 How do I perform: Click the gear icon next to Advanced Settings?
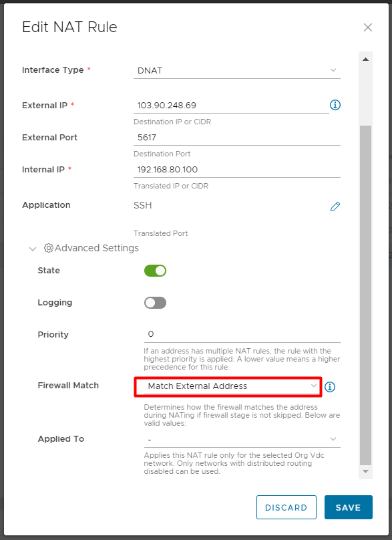47,248
